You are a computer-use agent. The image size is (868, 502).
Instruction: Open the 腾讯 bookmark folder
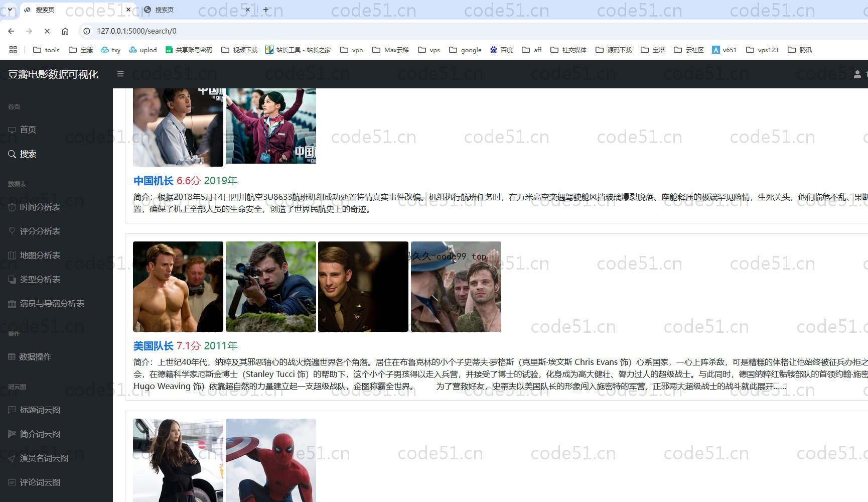click(x=800, y=50)
